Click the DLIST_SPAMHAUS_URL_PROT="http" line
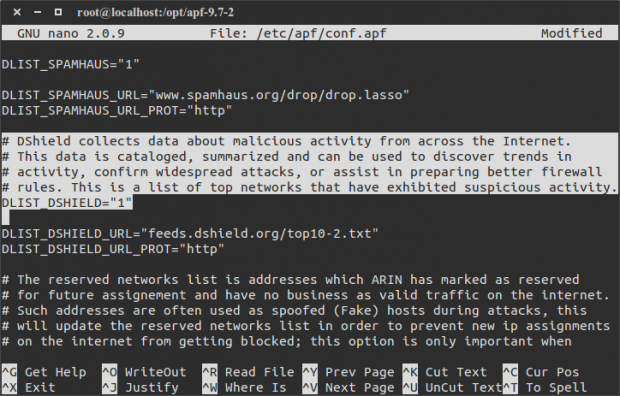Viewport: 620px width, 396px height. [117, 110]
